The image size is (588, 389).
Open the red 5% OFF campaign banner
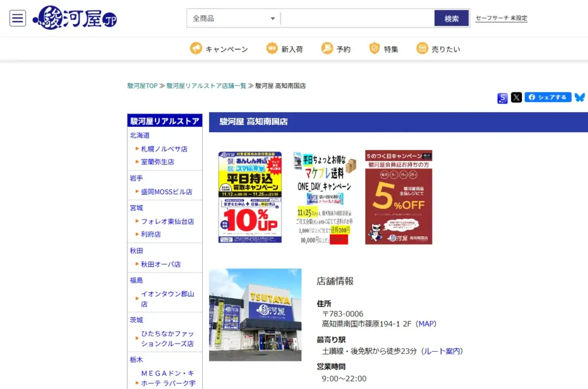pos(399,197)
